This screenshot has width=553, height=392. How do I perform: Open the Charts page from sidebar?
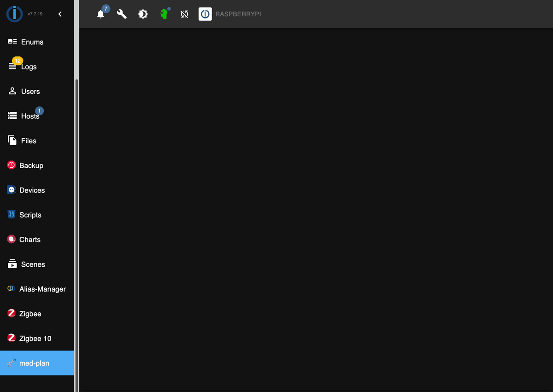pyautogui.click(x=30, y=239)
